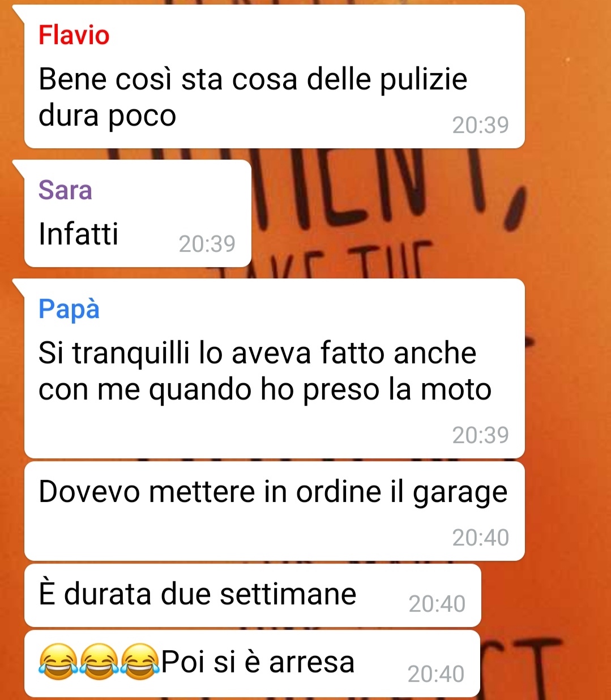Select message "Si tranquilli lo aveva fatto"
Screen dimensions: 611x700
[x=274, y=368]
